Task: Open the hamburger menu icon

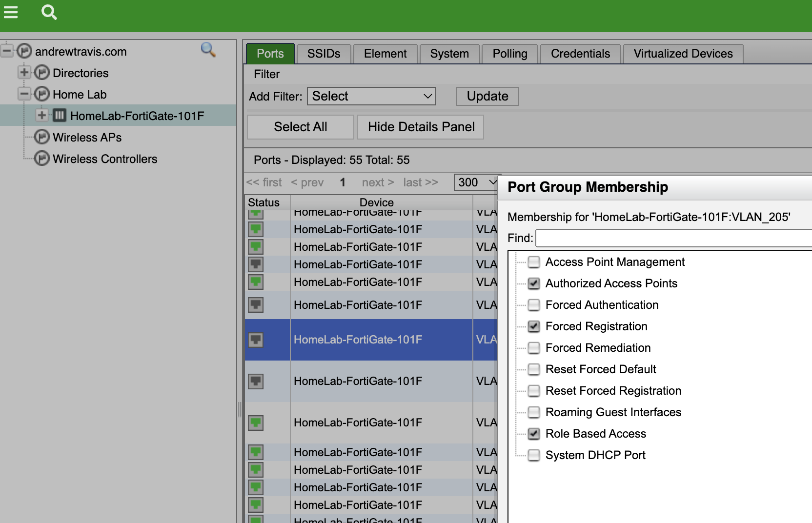Action: (x=10, y=12)
